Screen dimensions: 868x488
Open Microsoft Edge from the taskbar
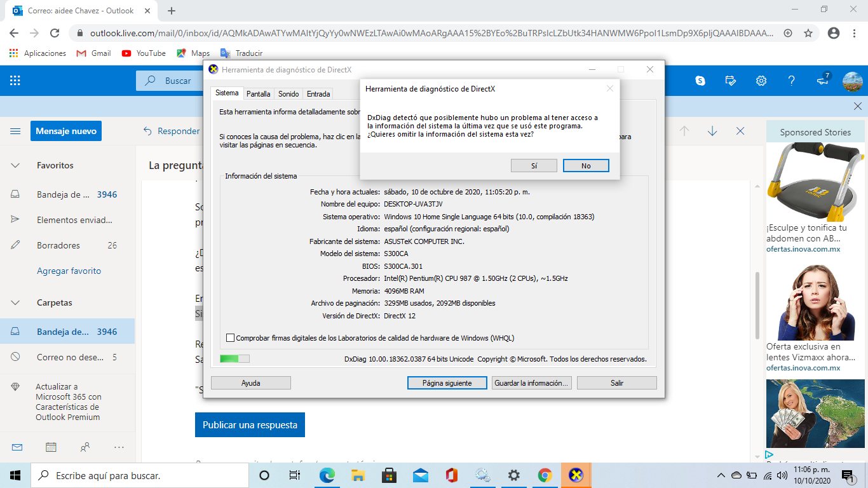pos(327,475)
